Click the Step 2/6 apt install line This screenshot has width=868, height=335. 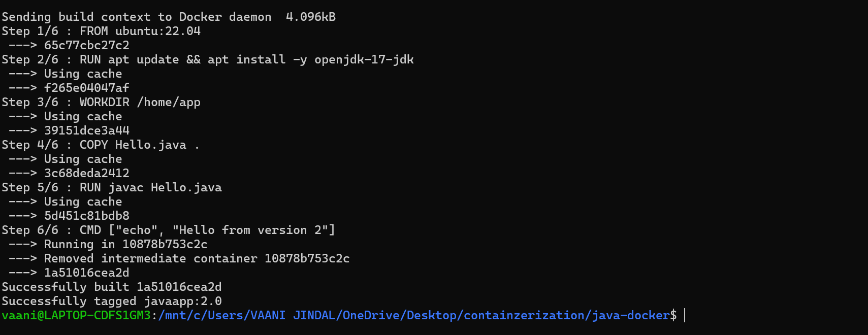pyautogui.click(x=207, y=59)
